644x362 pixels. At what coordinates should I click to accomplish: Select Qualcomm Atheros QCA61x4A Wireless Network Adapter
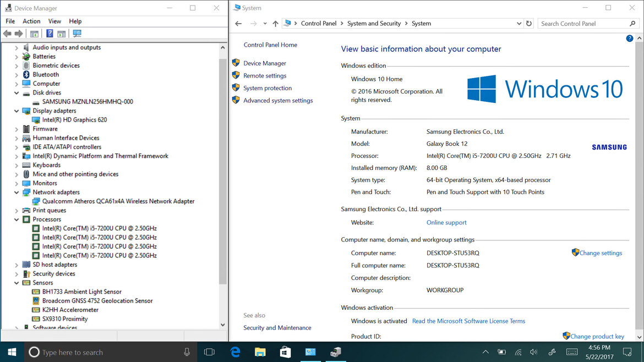[118, 201]
